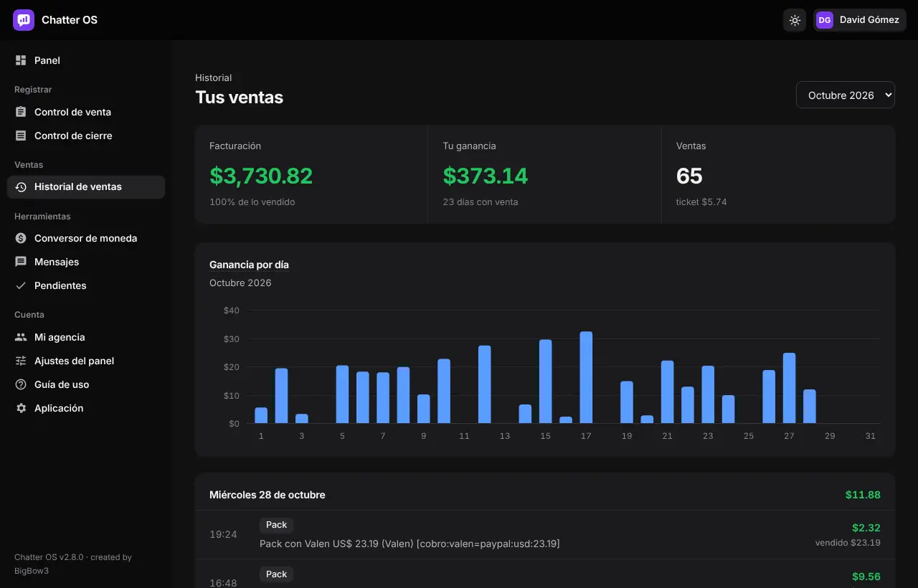
Task: Click the Ventas count 65
Action: point(689,176)
